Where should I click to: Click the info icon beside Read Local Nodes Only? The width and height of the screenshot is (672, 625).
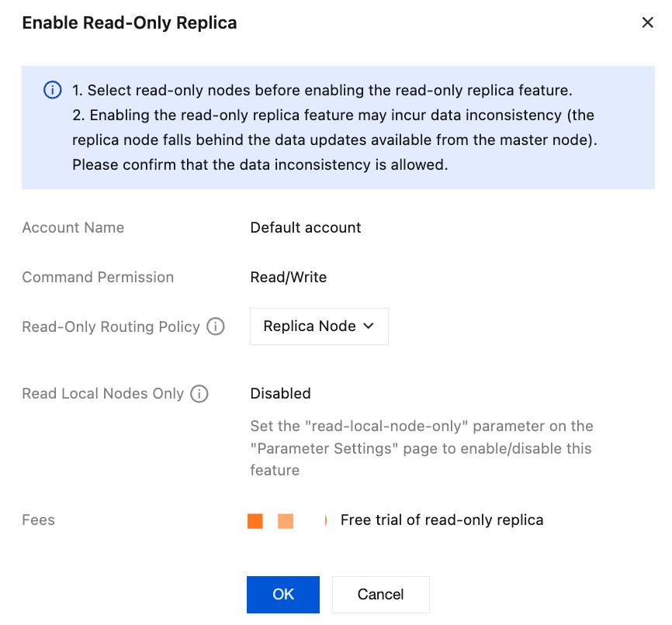[199, 394]
